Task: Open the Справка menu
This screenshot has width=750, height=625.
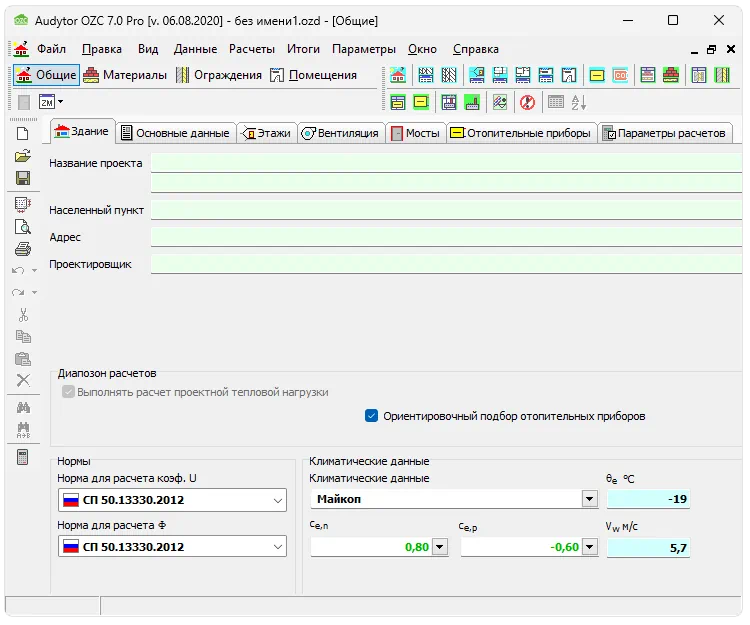Action: coord(476,49)
